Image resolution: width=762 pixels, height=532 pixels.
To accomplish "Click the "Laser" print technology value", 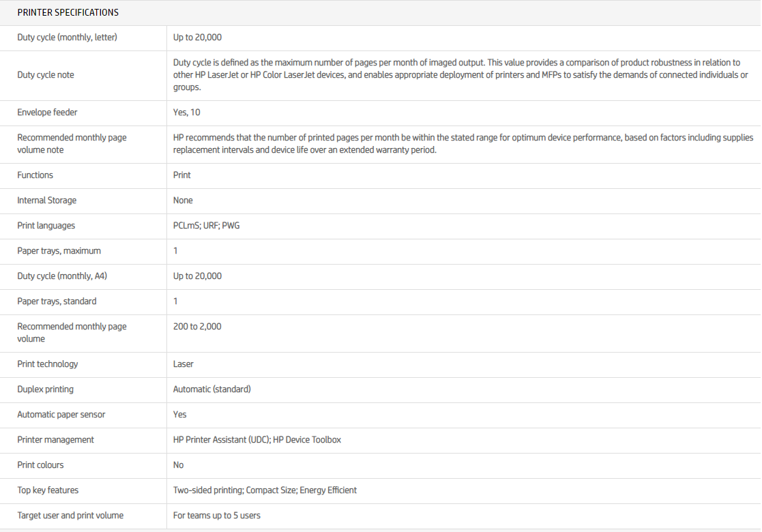I will (183, 364).
